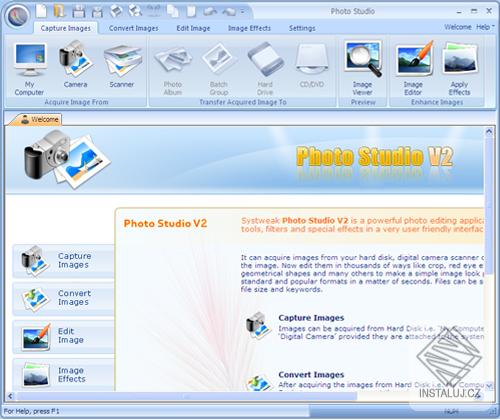Click the Edit Image sidebar button
Image resolution: width=500 pixels, height=420 pixels.
coord(64,337)
